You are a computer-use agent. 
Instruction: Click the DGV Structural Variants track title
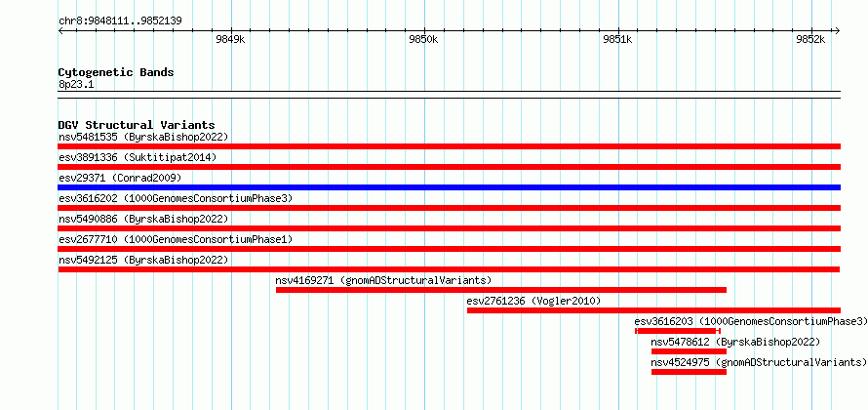coord(137,125)
